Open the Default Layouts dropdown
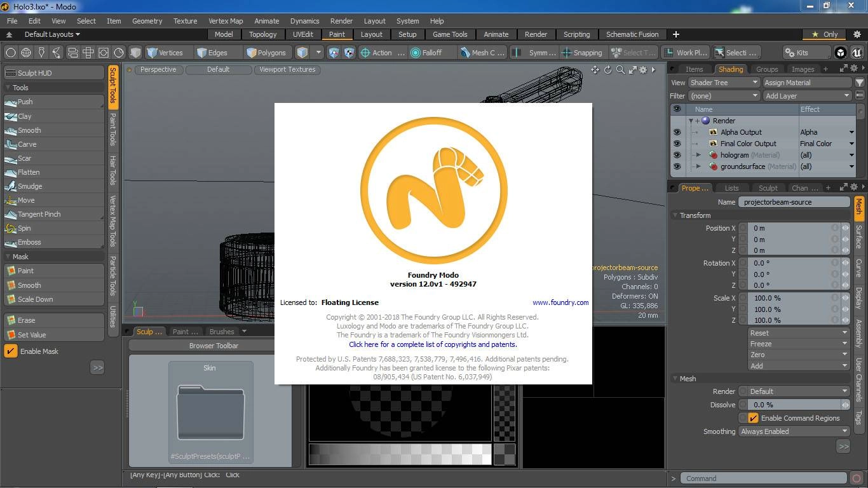Image resolution: width=868 pixels, height=488 pixels. click(52, 34)
